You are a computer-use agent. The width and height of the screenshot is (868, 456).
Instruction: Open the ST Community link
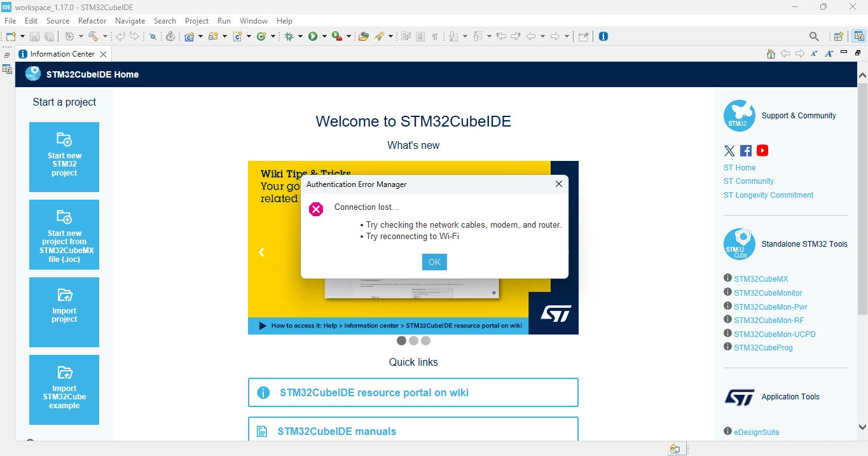point(748,181)
